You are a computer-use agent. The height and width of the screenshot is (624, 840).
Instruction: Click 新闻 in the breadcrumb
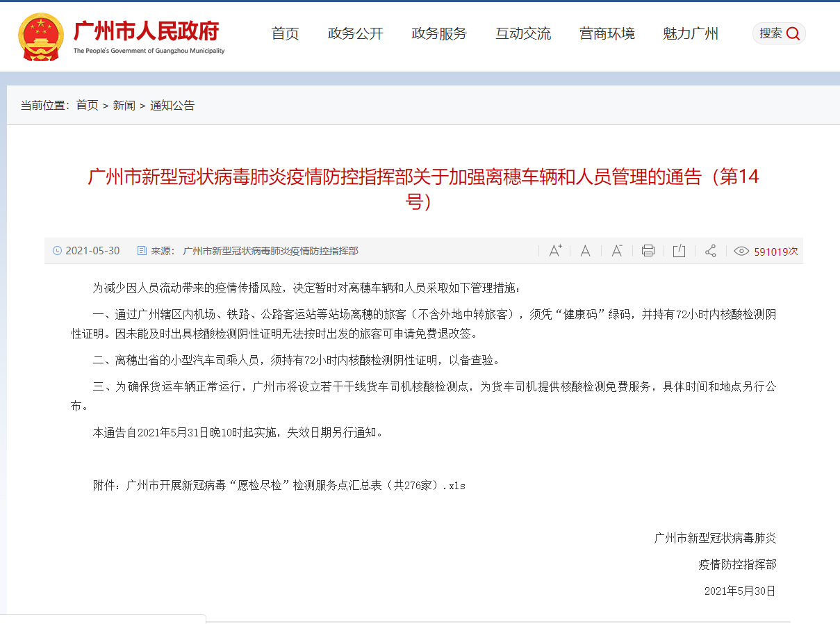click(124, 106)
